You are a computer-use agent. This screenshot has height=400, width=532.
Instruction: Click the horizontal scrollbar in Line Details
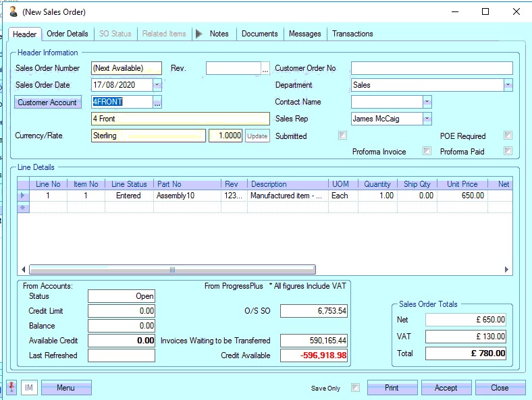coord(172,270)
